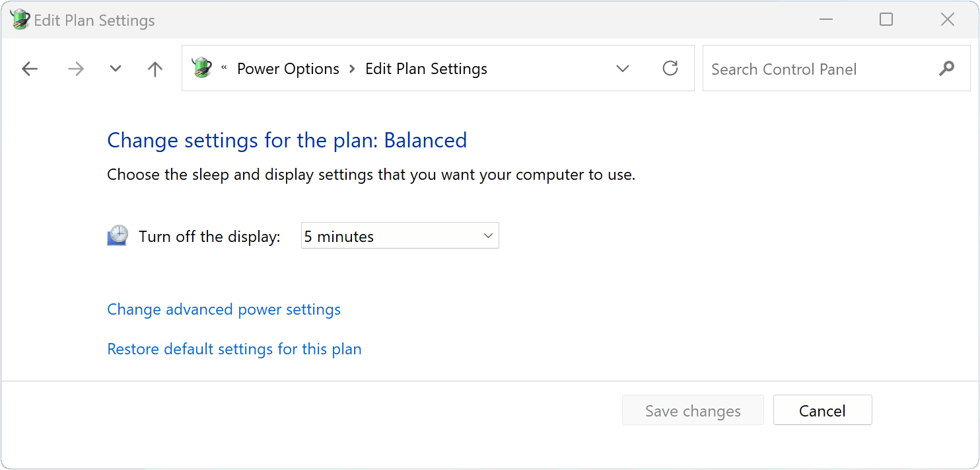The height and width of the screenshot is (470, 980).
Task: Expand the address bar history dropdown
Action: point(622,69)
